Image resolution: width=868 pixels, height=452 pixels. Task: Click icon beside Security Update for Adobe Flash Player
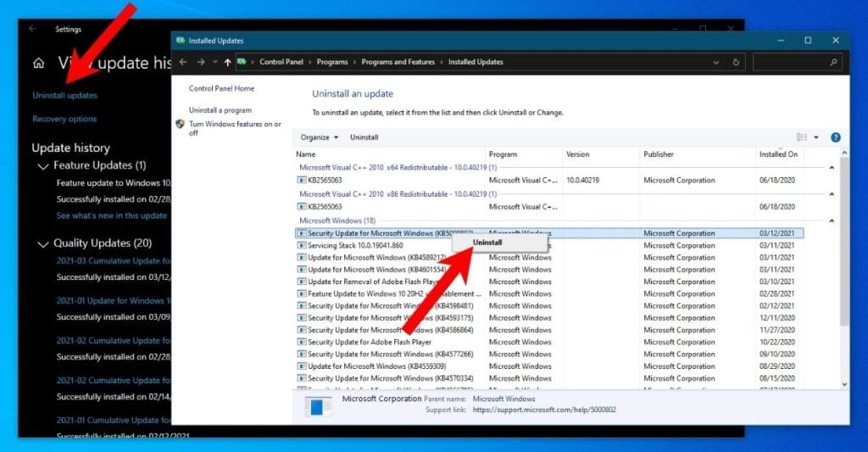pos(302,342)
